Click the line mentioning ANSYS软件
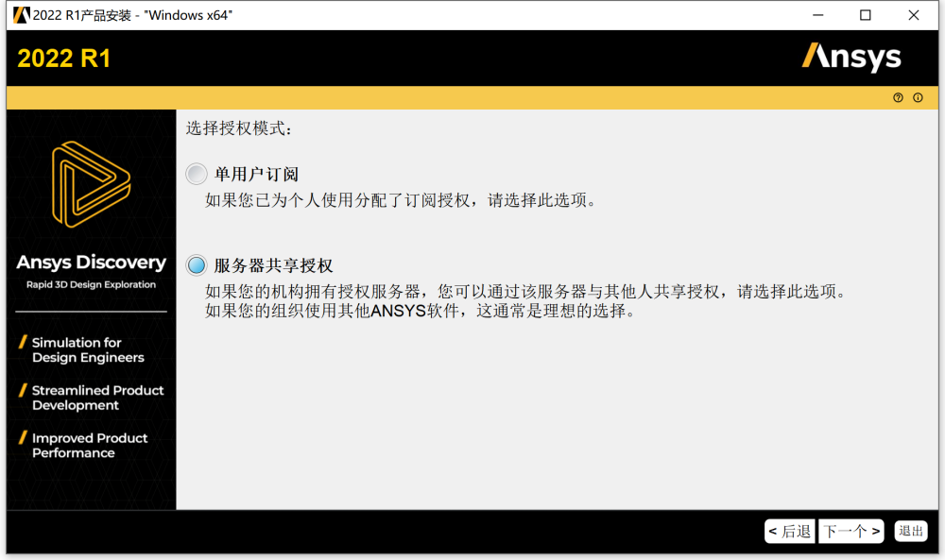Image resolution: width=945 pixels, height=560 pixels. coord(421,311)
